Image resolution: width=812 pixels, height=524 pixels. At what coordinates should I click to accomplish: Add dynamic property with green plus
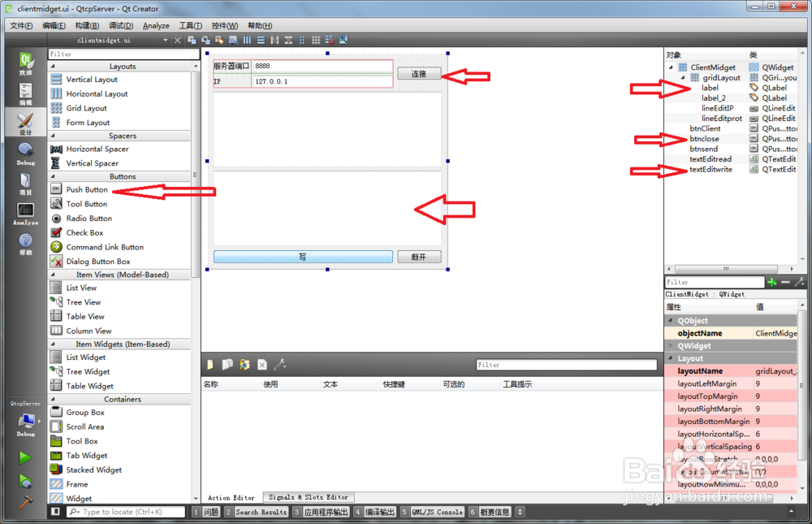pos(772,282)
